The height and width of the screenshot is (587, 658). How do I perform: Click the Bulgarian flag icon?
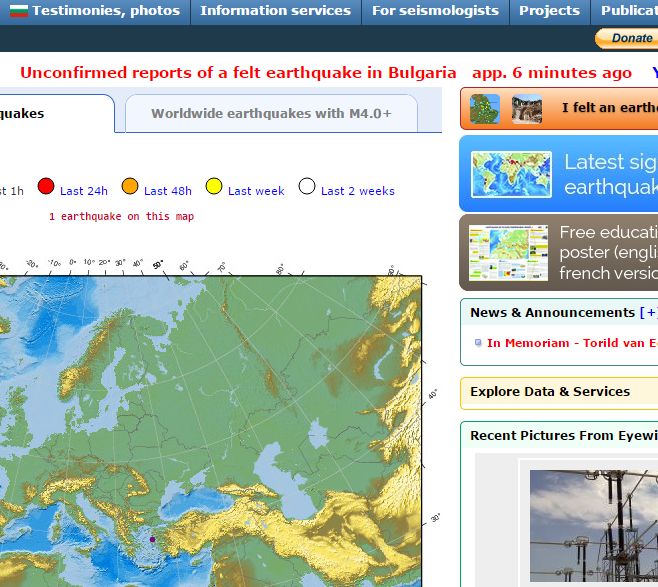coord(18,10)
